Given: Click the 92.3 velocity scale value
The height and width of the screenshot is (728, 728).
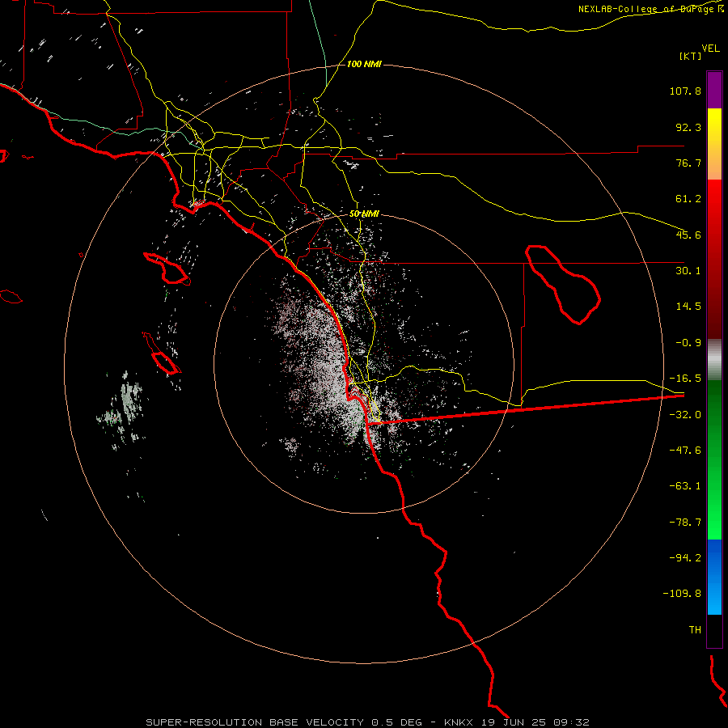Looking at the screenshot, I should [x=688, y=127].
